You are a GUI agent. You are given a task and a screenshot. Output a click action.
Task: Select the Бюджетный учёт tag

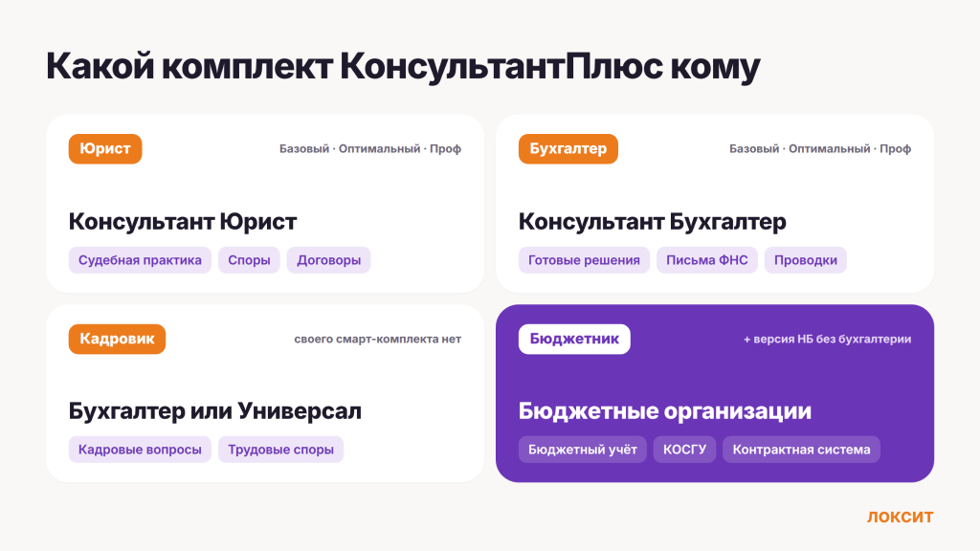pyautogui.click(x=583, y=450)
